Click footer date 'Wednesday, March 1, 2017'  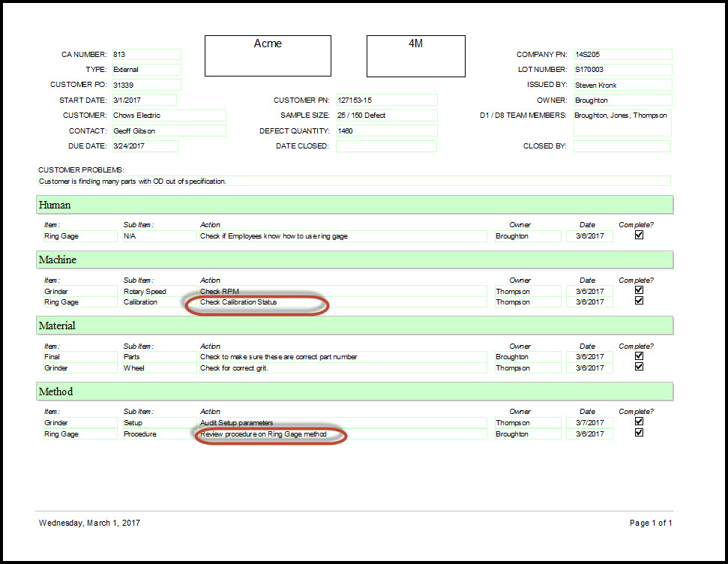[x=90, y=523]
